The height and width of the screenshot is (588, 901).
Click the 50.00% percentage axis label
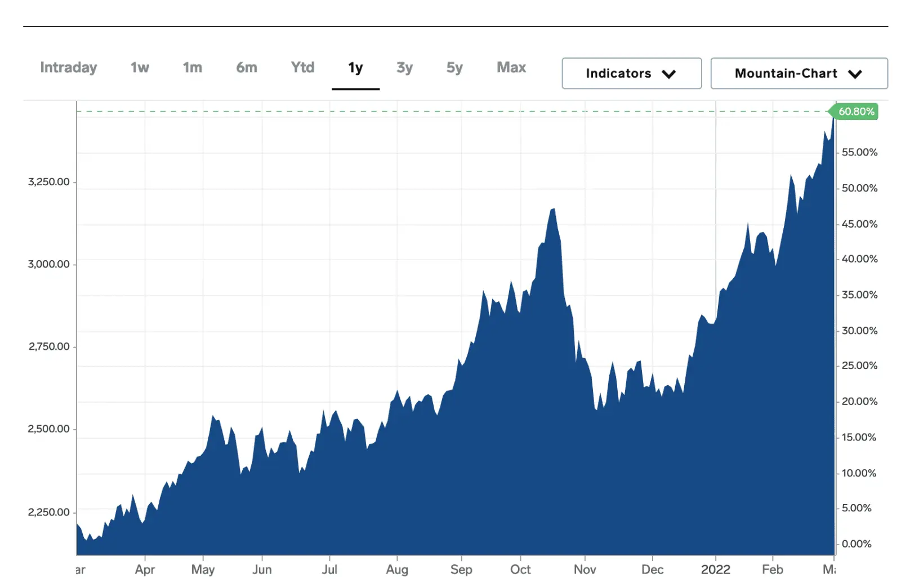pyautogui.click(x=859, y=188)
